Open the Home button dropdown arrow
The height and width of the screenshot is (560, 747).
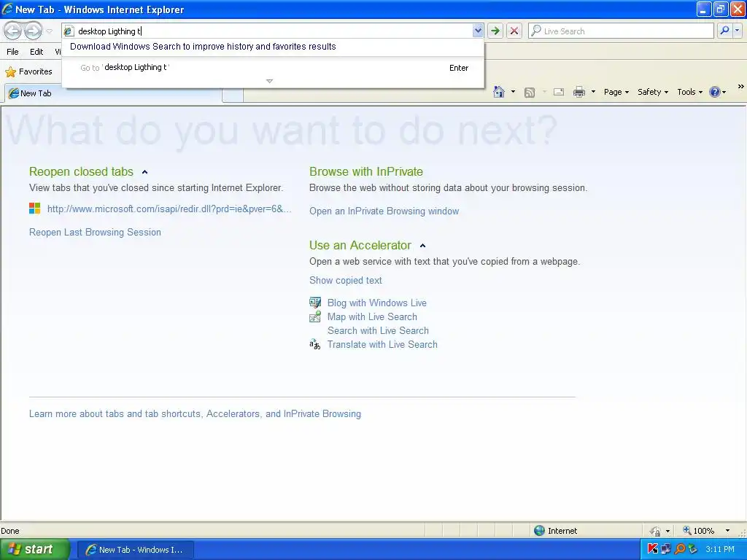coord(513,92)
